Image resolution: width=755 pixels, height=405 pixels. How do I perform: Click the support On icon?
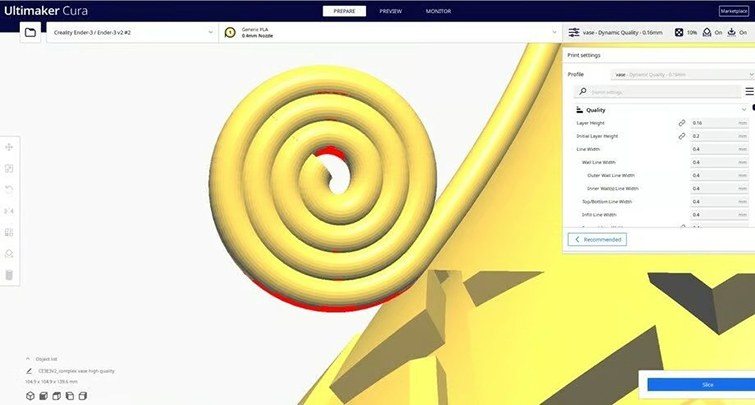[706, 32]
